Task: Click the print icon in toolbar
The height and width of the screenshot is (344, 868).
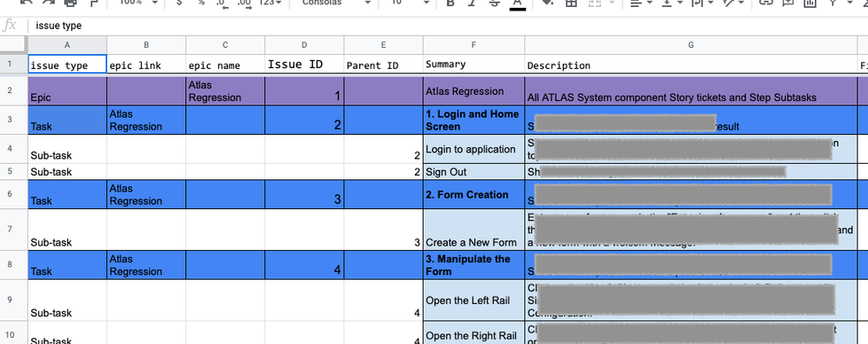Action: [x=70, y=3]
